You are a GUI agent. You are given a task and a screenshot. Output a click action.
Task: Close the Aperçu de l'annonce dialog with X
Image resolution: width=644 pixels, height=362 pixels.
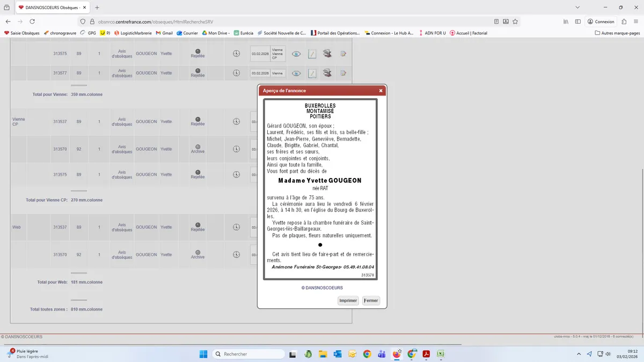pos(381,91)
